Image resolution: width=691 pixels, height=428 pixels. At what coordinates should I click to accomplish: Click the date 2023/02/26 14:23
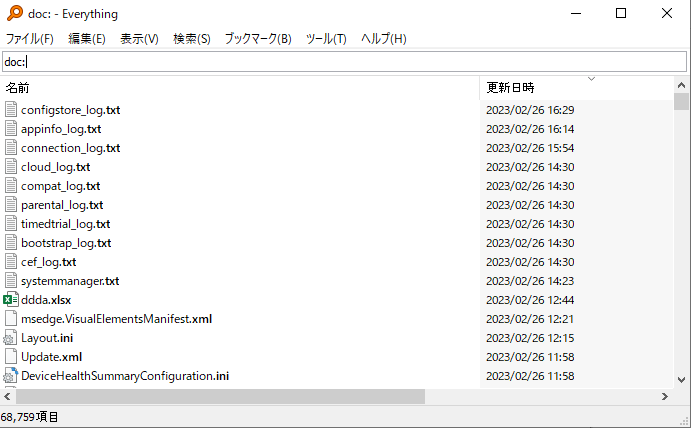coord(530,280)
